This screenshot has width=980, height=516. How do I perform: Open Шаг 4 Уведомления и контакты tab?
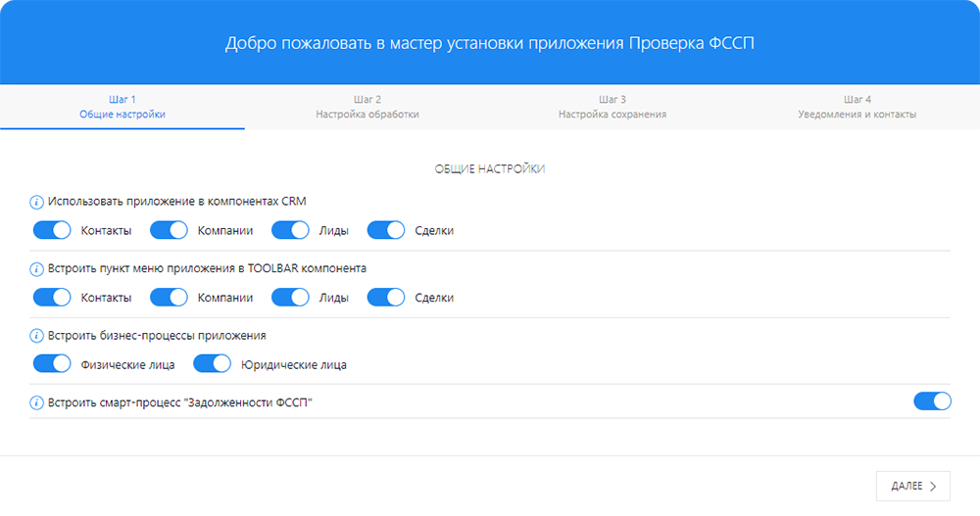[x=857, y=107]
